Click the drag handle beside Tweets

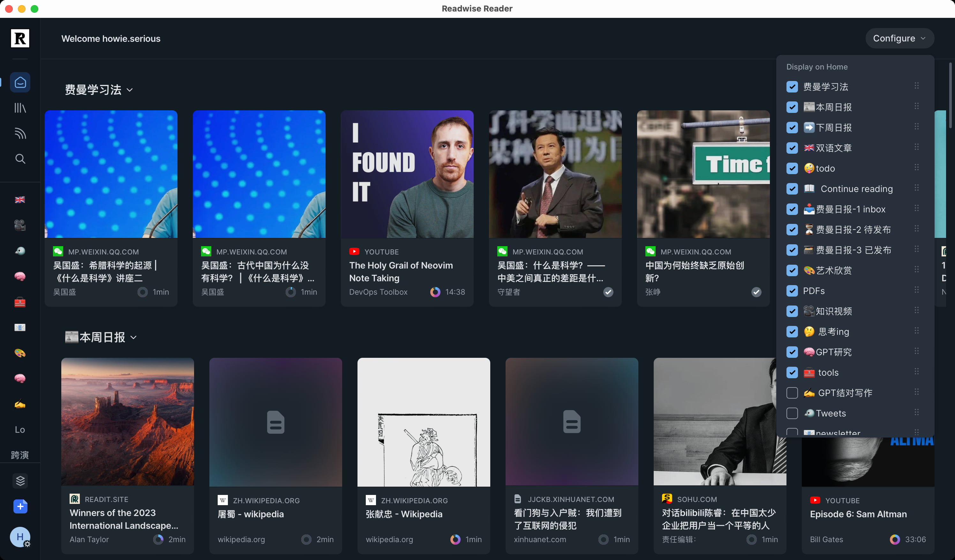(916, 412)
